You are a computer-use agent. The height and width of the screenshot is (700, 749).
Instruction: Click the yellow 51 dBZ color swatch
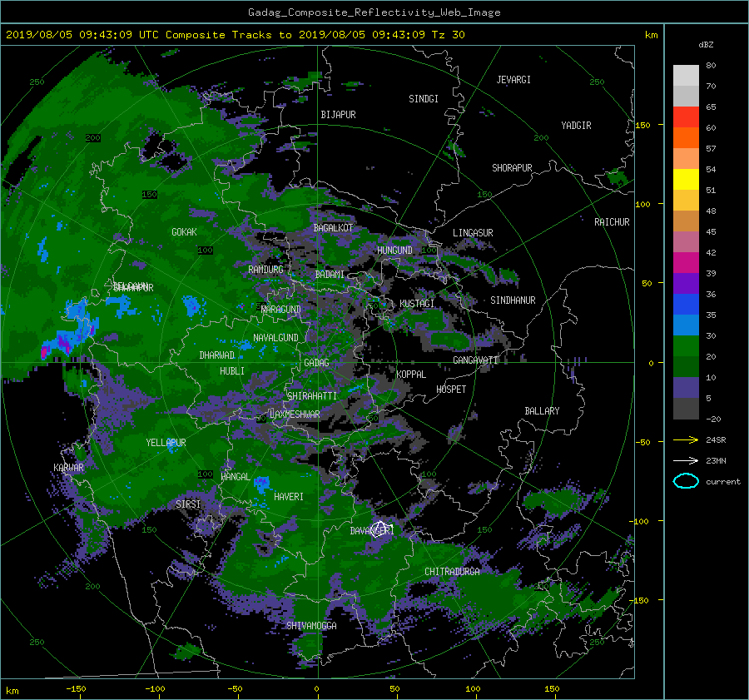(x=686, y=180)
